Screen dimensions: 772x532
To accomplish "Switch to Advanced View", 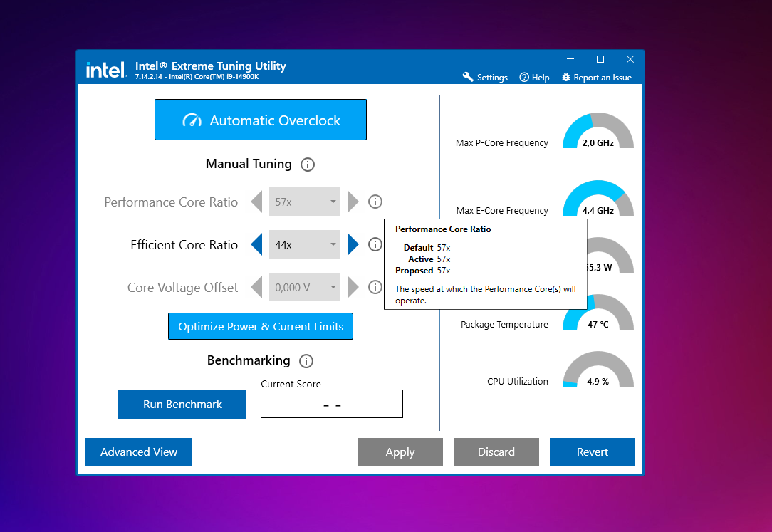I will (139, 452).
